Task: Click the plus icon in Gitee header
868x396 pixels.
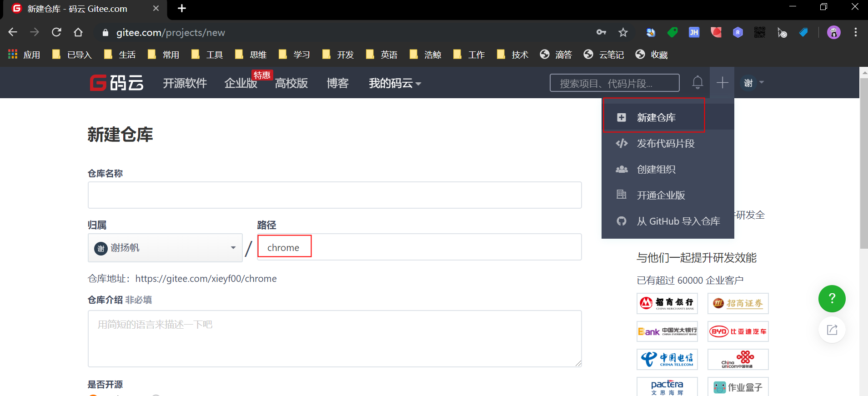Action: pyautogui.click(x=722, y=83)
